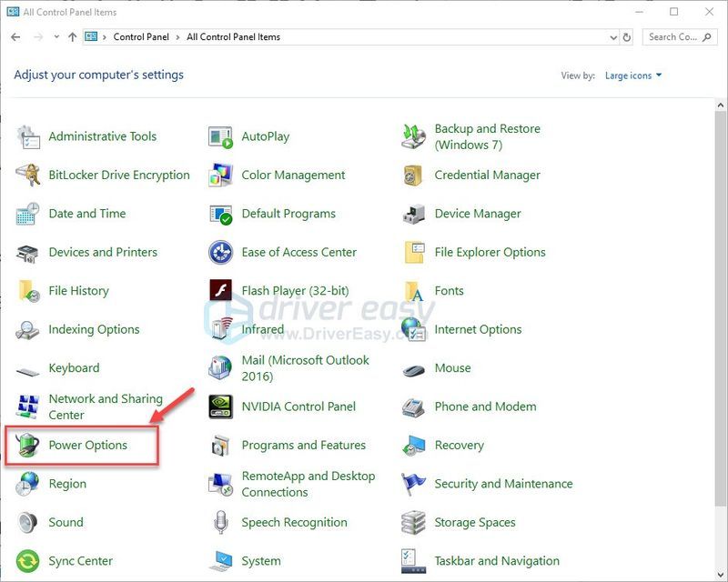The image size is (728, 582).
Task: Click the Phone and Modem icon
Action: point(413,407)
